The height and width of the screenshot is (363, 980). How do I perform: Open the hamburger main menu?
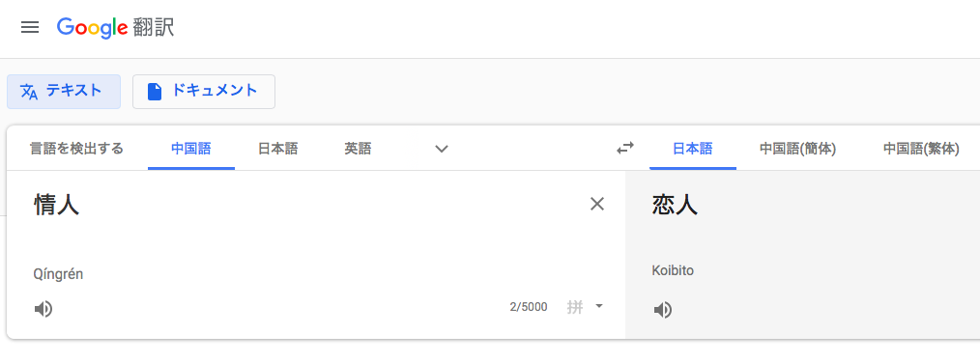pyautogui.click(x=29, y=27)
